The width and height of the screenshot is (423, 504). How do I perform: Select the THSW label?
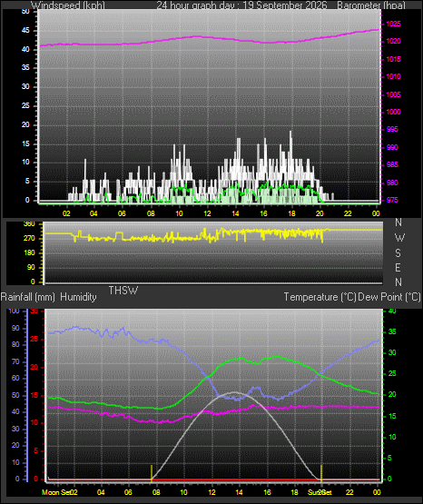[x=123, y=291]
